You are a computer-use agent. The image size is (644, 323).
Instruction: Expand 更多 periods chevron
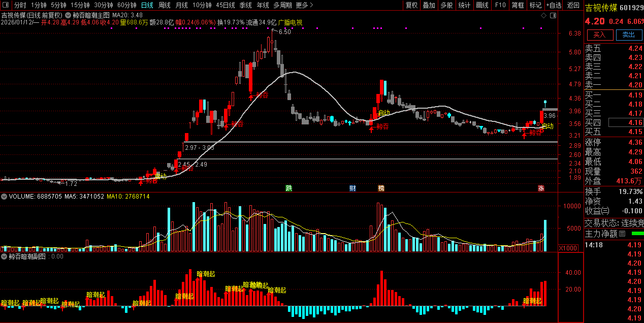pyautogui.click(x=311, y=5)
